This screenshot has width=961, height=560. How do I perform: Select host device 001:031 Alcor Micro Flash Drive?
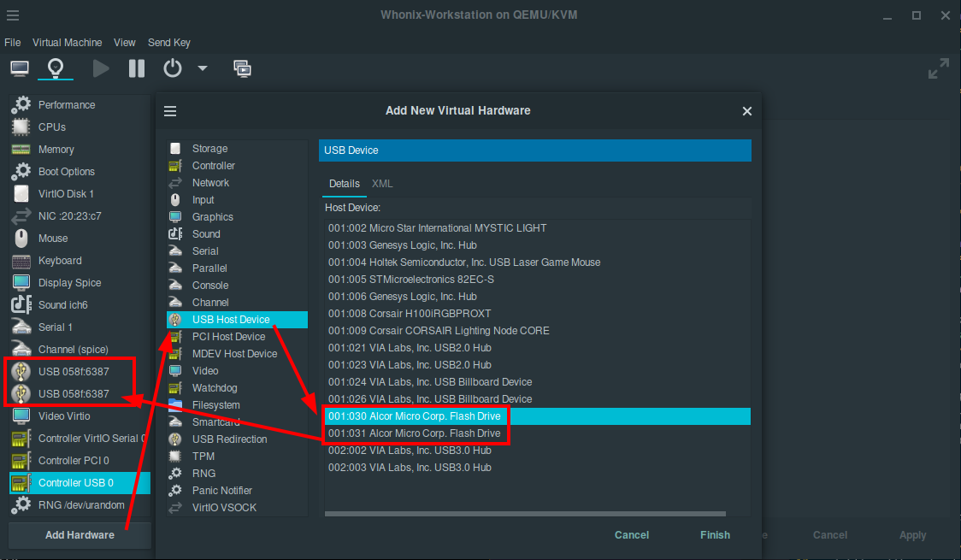coord(538,433)
